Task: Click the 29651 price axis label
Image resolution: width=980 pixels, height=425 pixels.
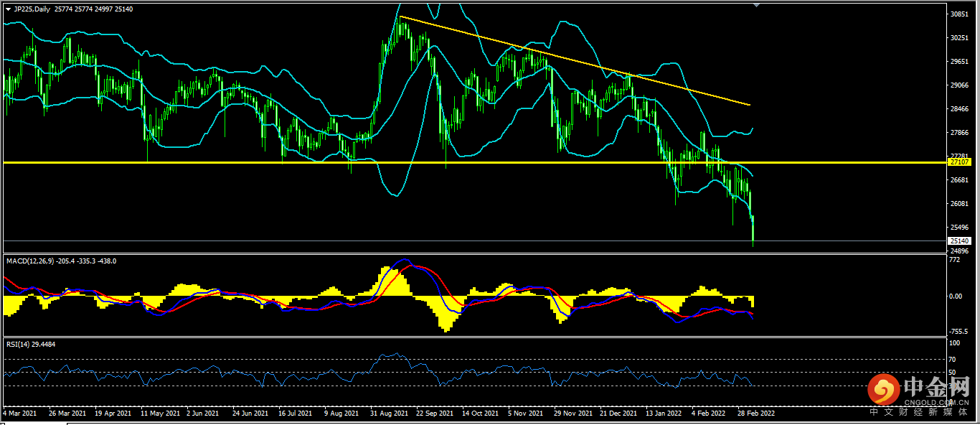Action: [958, 62]
